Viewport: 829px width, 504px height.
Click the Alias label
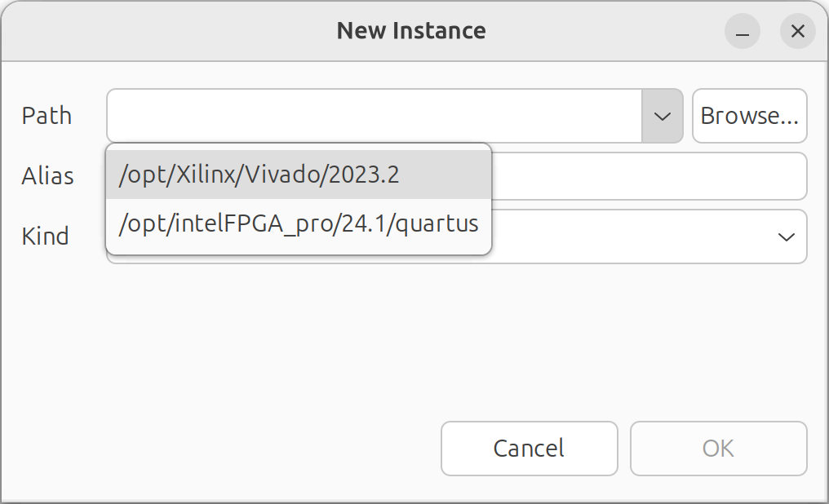click(47, 176)
